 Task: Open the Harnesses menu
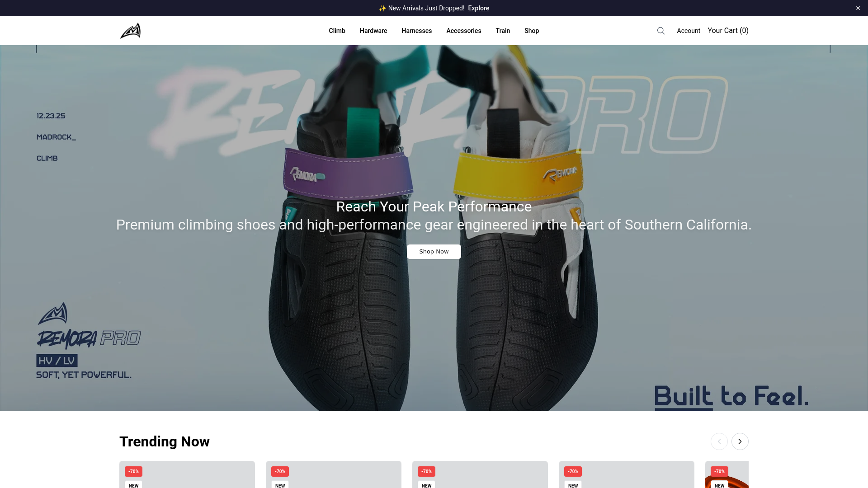click(416, 31)
